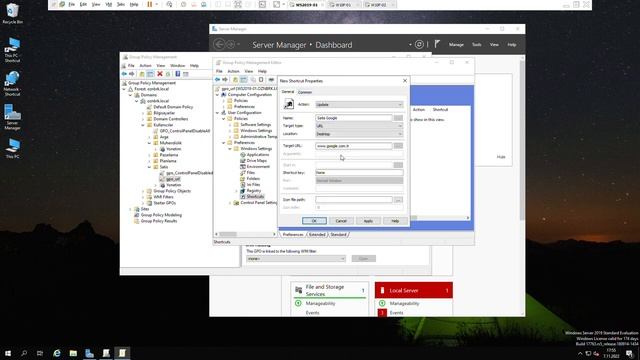Expand Sites node in Group Policy tree
The image size is (640, 360).
(x=131, y=209)
